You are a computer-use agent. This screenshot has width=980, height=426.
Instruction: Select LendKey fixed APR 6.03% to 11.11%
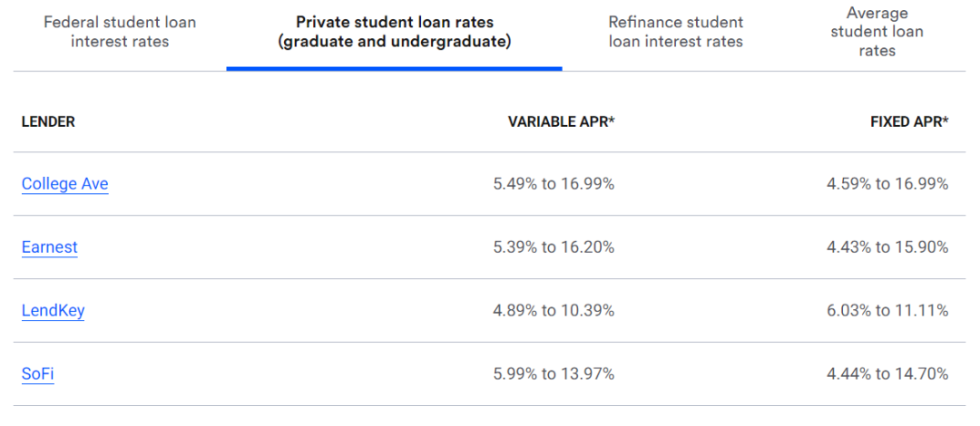pos(887,311)
